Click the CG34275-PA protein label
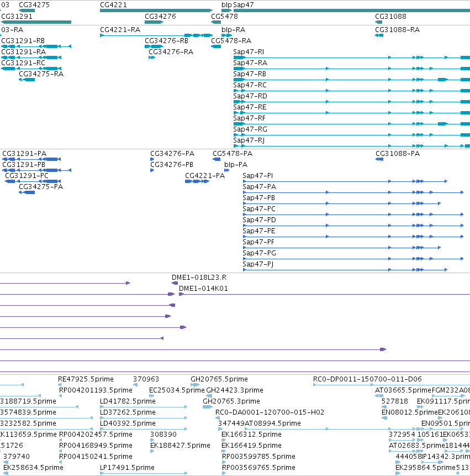This screenshot has height=476, width=470. tap(41, 187)
